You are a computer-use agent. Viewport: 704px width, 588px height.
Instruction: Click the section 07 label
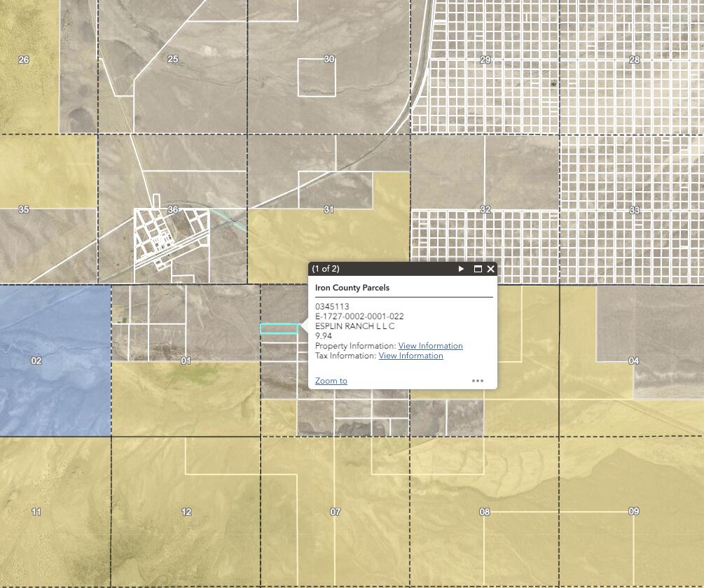pos(336,512)
